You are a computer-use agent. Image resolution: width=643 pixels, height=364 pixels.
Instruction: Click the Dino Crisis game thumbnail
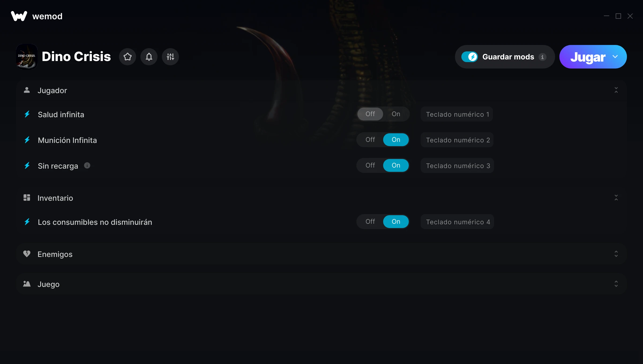pyautogui.click(x=27, y=57)
